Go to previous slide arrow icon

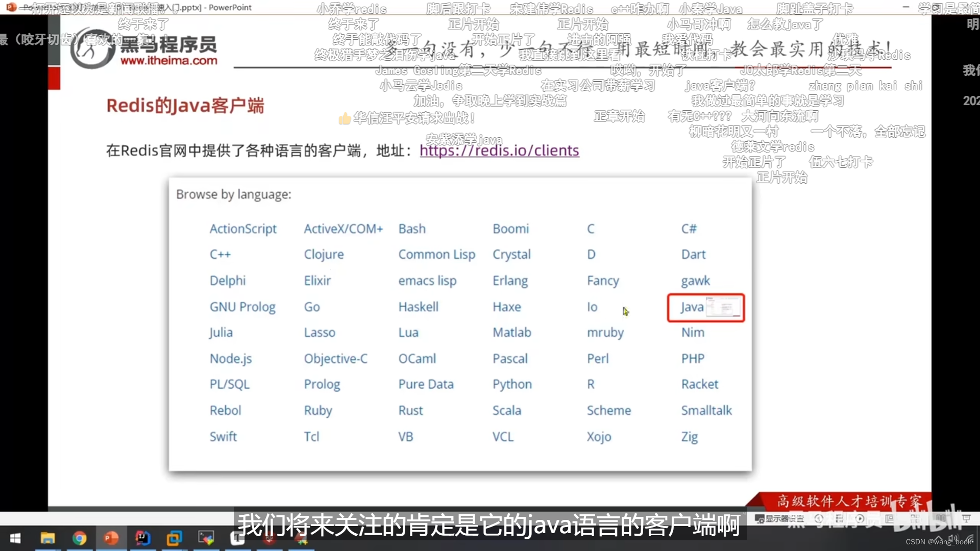tap(819, 519)
